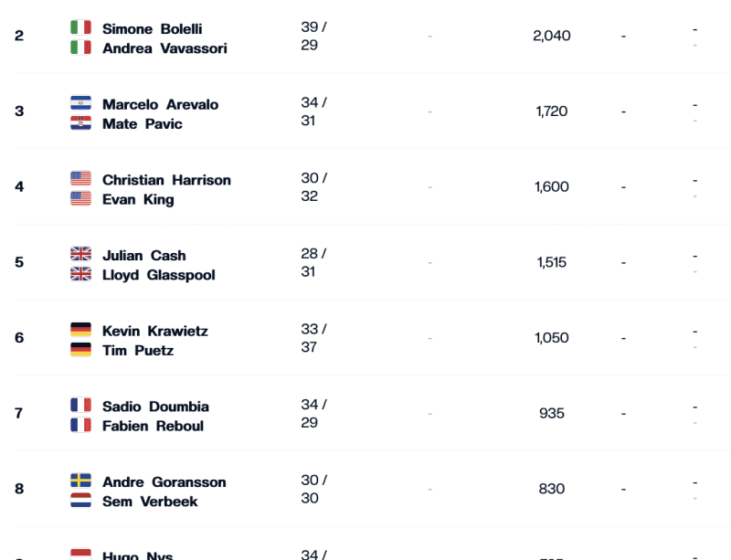Click the 2,040 points value

552,36
